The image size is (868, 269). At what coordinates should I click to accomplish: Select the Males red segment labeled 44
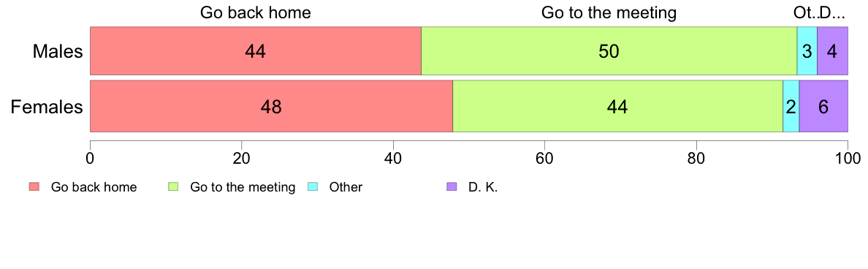click(x=256, y=51)
